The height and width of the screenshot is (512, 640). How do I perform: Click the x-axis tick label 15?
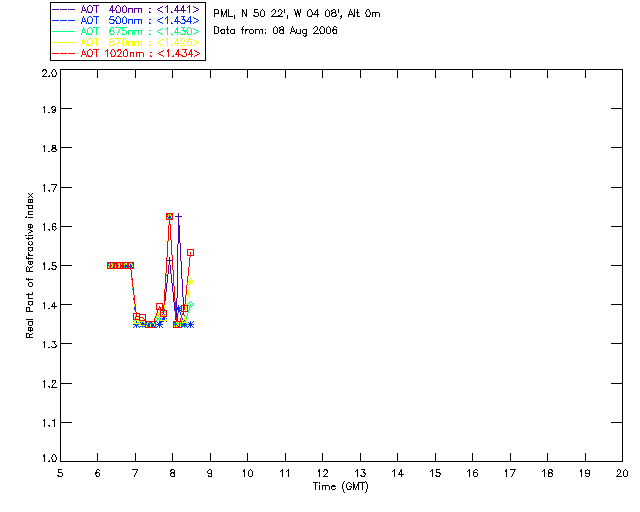[x=435, y=473]
